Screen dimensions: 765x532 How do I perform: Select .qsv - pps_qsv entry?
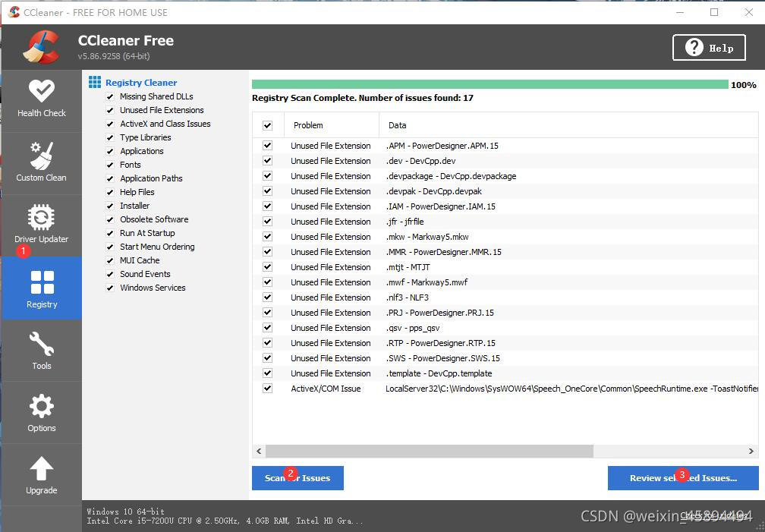[x=413, y=328]
